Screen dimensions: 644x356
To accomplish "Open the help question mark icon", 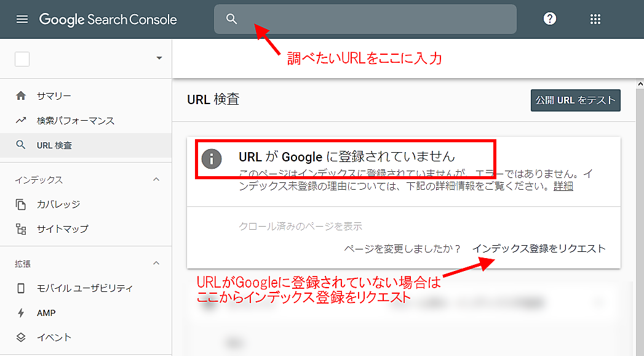I will point(549,19).
